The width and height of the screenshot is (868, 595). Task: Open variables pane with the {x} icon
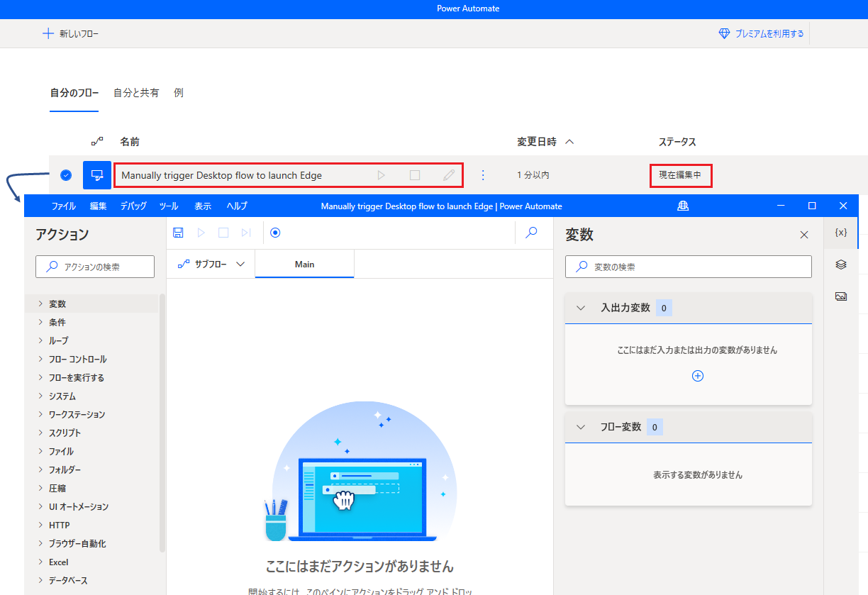tap(841, 233)
